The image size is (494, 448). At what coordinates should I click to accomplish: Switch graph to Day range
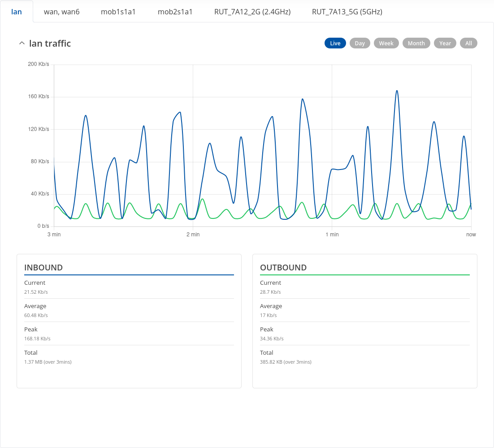(360, 43)
